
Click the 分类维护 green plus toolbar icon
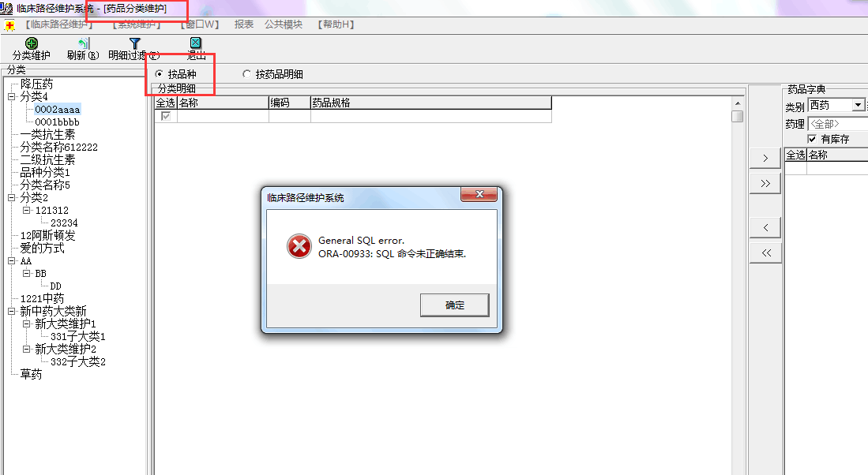(32, 43)
